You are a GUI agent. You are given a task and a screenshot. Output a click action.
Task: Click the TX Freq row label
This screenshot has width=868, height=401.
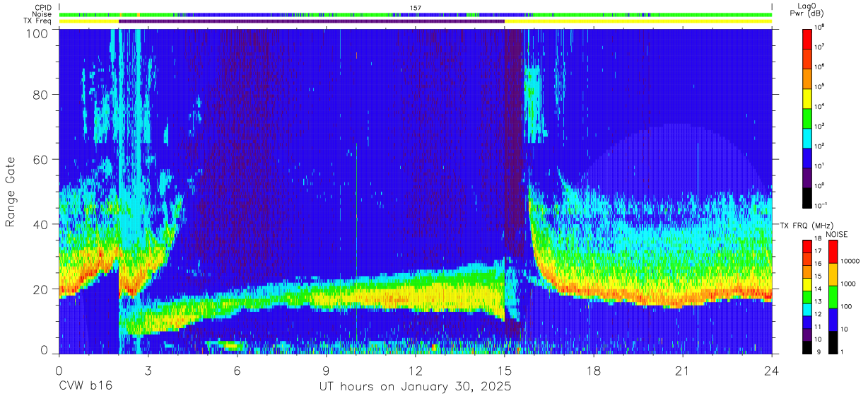coord(39,21)
